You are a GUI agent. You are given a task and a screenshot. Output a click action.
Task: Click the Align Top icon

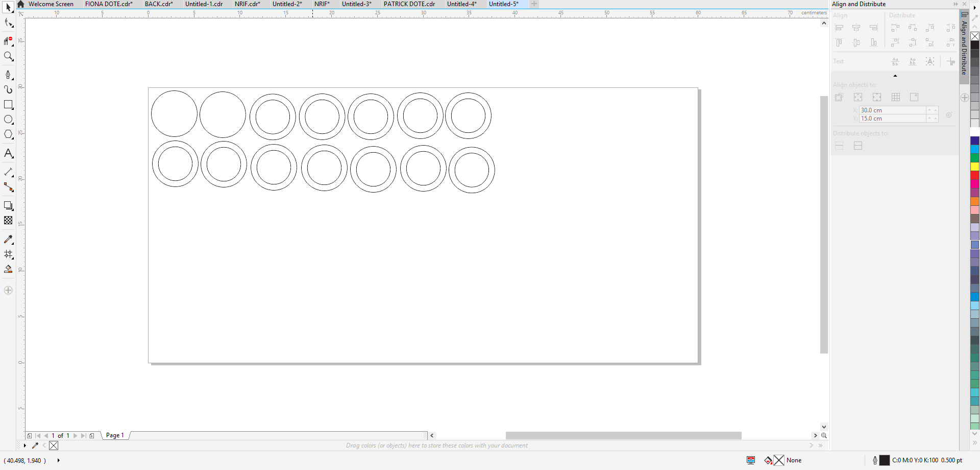coord(839,42)
